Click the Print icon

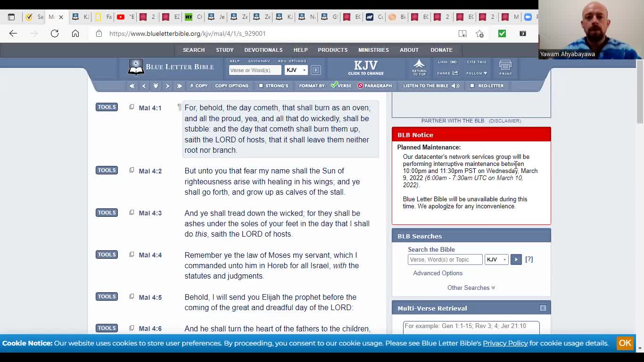pyautogui.click(x=505, y=67)
